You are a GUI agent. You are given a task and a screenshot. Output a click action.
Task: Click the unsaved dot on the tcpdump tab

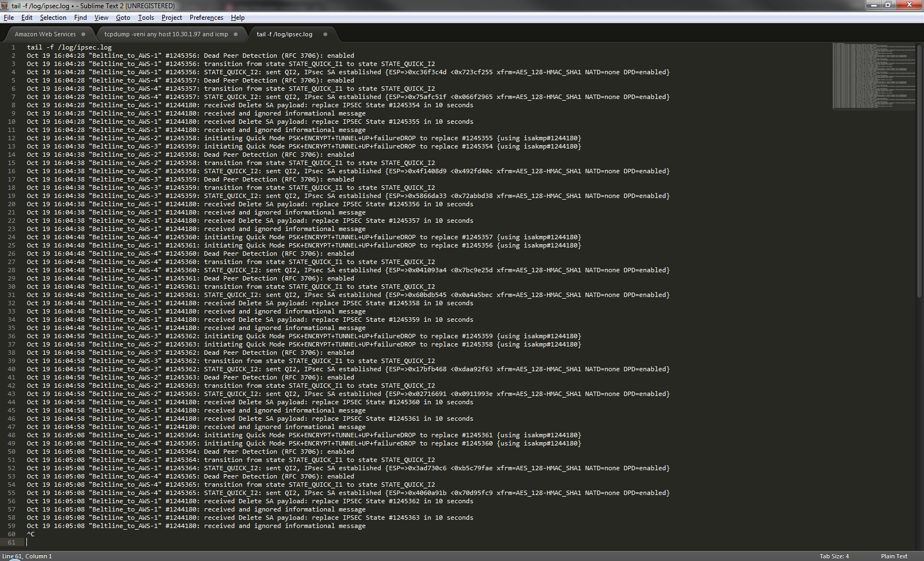236,34
